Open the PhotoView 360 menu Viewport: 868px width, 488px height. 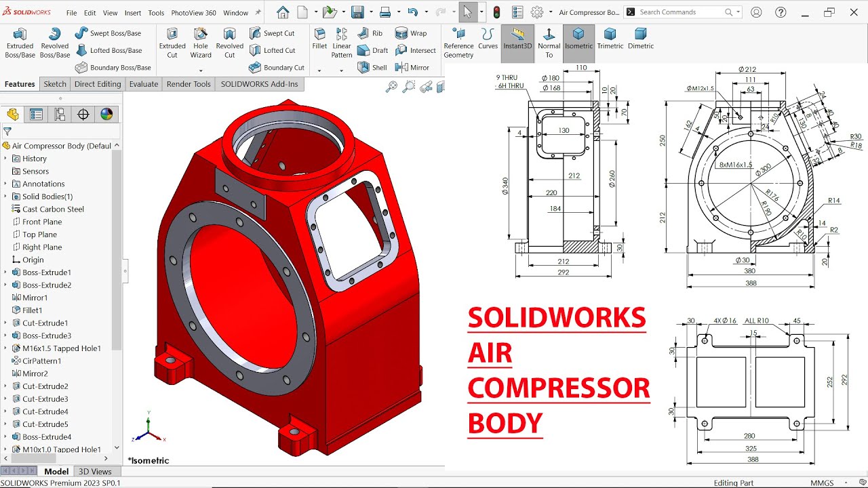[x=193, y=13]
